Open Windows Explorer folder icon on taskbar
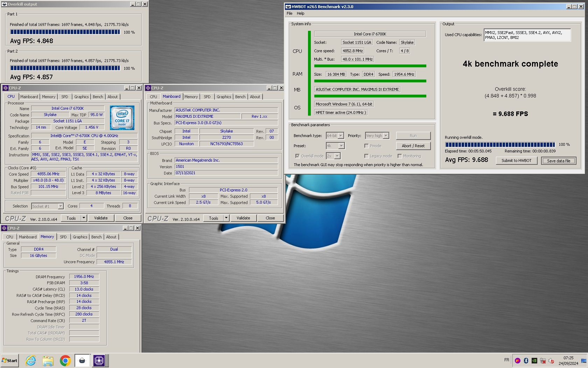 [48, 360]
